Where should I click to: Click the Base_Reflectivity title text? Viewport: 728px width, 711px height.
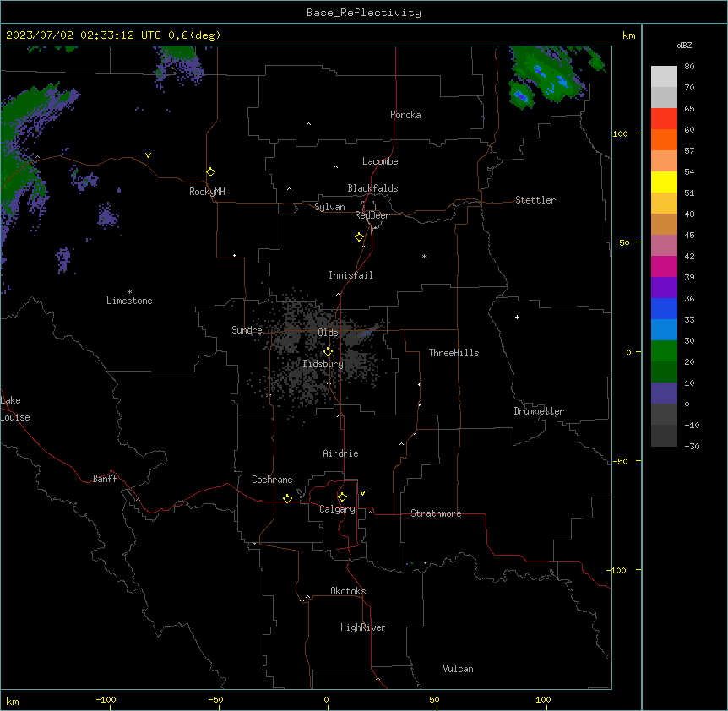[364, 13]
